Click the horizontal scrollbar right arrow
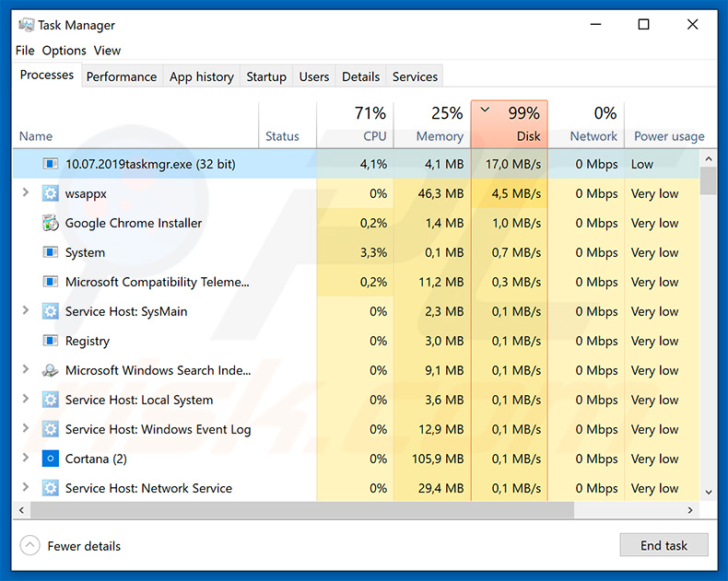The image size is (728, 581). click(690, 510)
